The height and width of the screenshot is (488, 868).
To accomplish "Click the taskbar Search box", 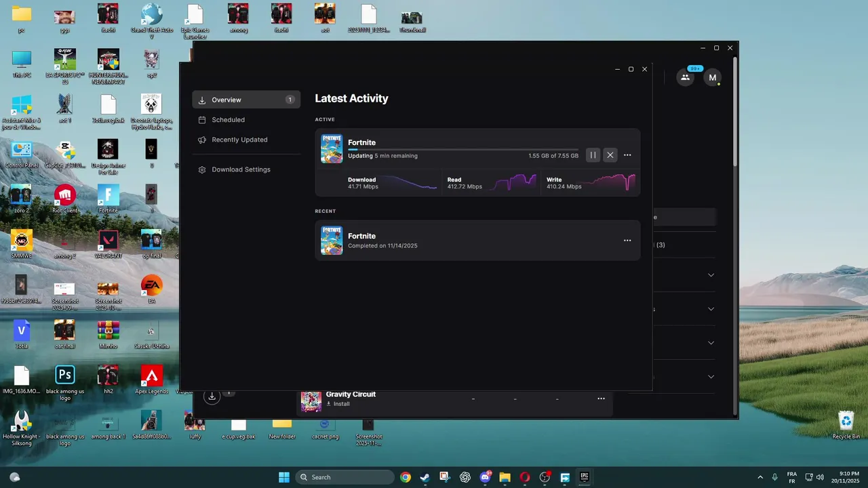I will point(345,477).
